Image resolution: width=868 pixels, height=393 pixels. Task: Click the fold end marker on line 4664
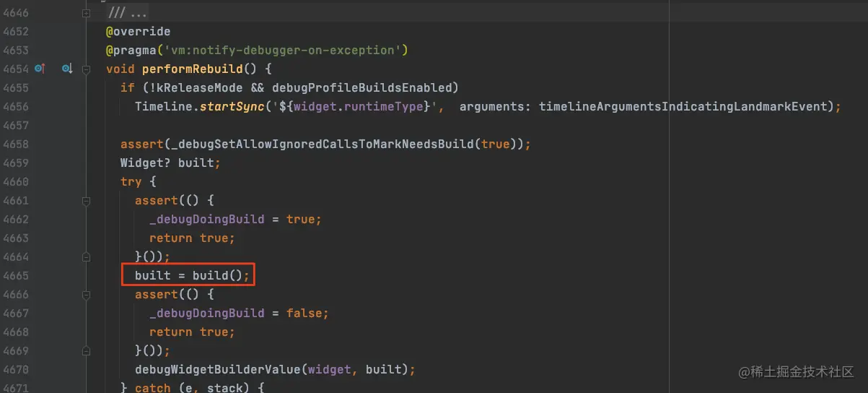(x=87, y=256)
